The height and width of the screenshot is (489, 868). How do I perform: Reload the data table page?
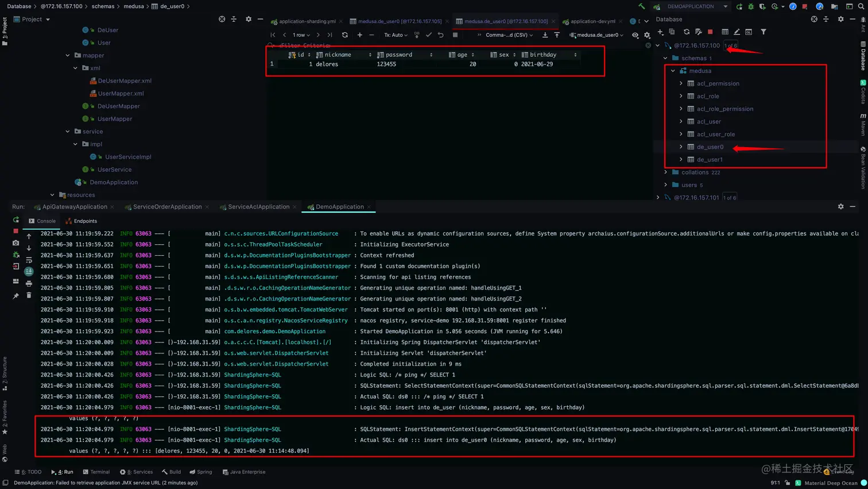tap(345, 35)
